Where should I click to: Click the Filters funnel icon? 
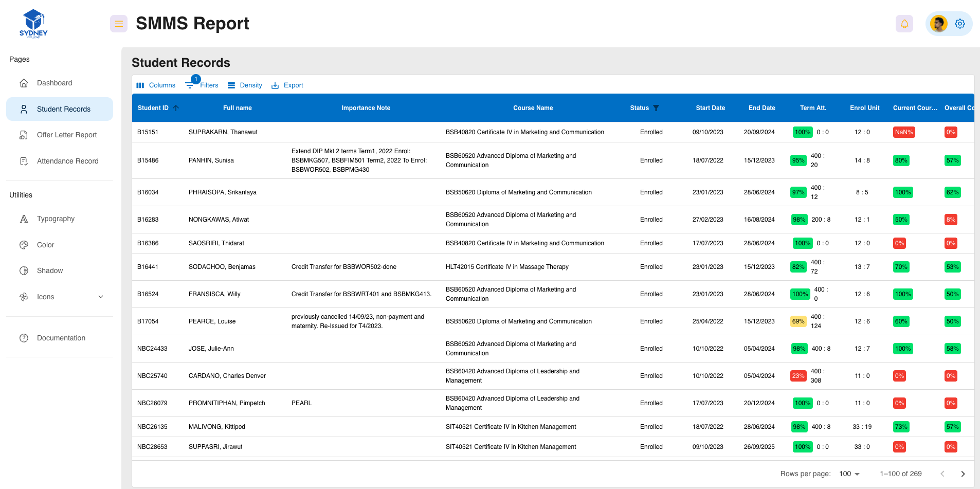tap(190, 85)
